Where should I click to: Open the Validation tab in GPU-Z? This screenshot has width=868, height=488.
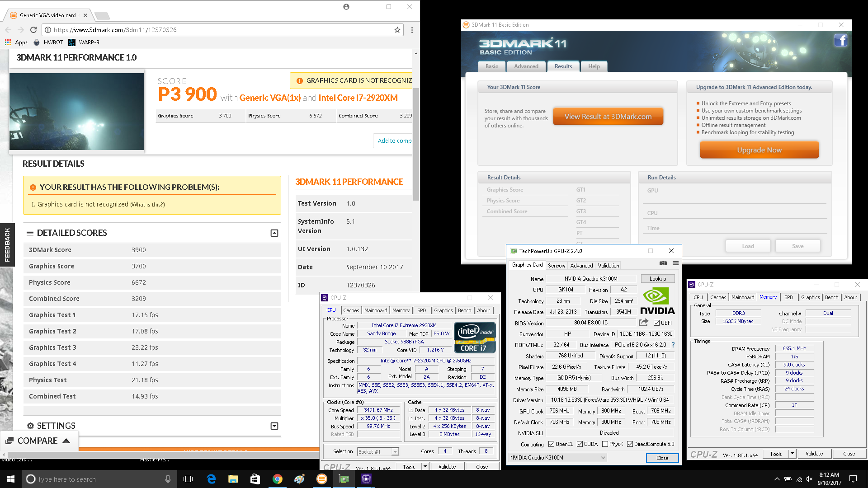609,266
